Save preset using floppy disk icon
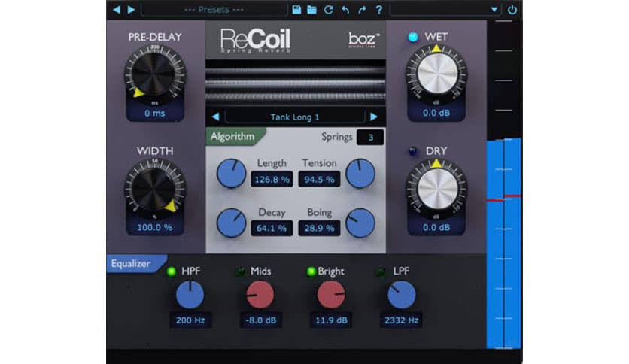 pyautogui.click(x=296, y=10)
